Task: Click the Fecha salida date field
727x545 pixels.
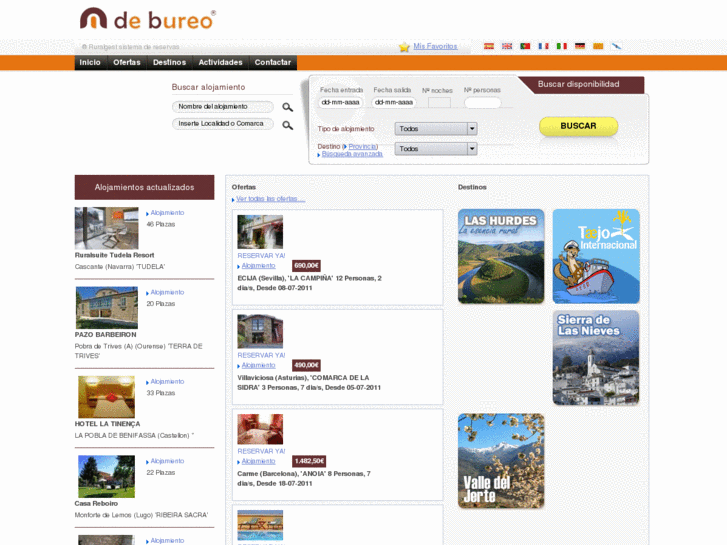Action: 394,103
